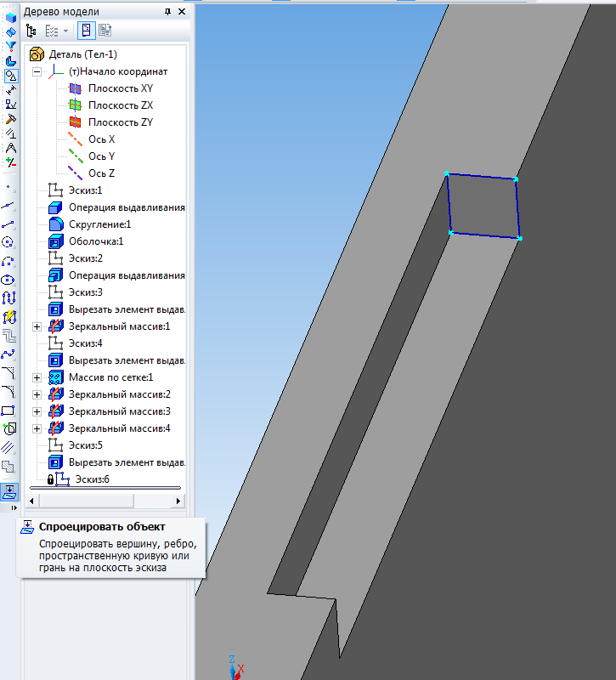616x680 pixels.
Task: Click the blue sketch rectangle in viewport
Action: pyautogui.click(x=483, y=206)
